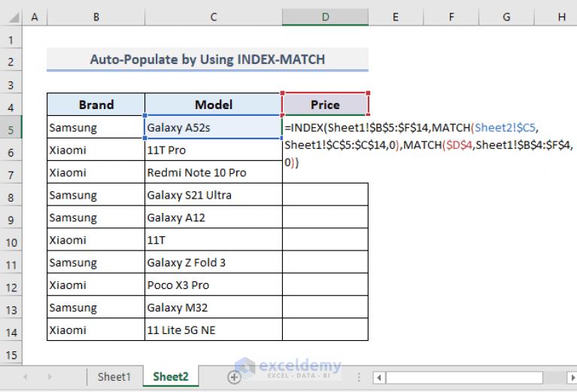Image resolution: width=577 pixels, height=392 pixels.
Task: Click the Select All corner triangle
Action: [x=14, y=17]
